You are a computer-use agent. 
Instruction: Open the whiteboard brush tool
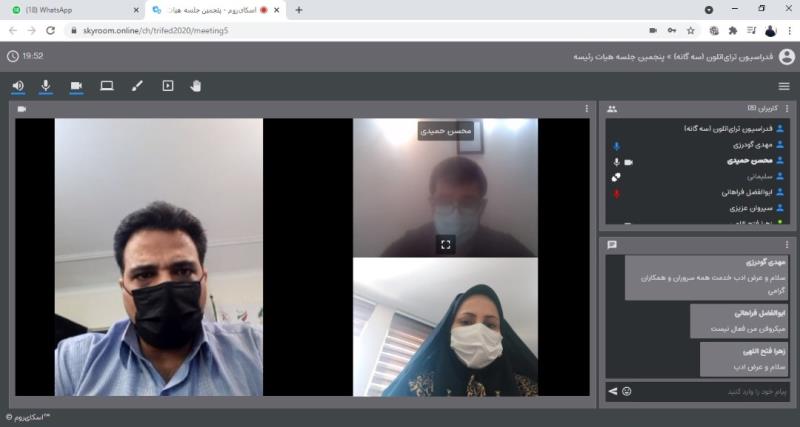137,86
